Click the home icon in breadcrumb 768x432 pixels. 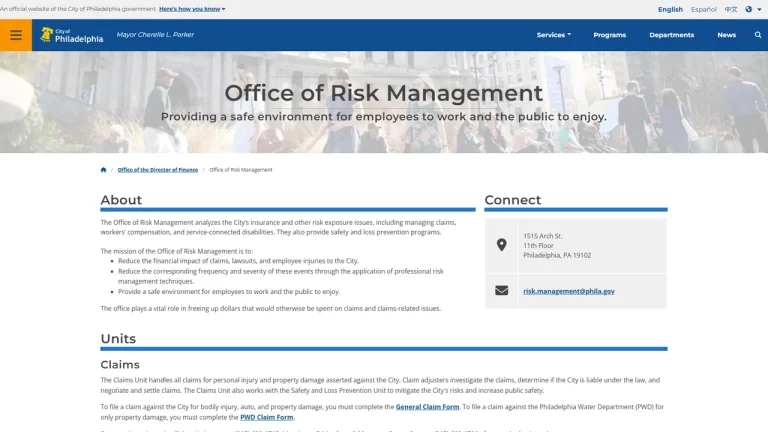point(103,170)
